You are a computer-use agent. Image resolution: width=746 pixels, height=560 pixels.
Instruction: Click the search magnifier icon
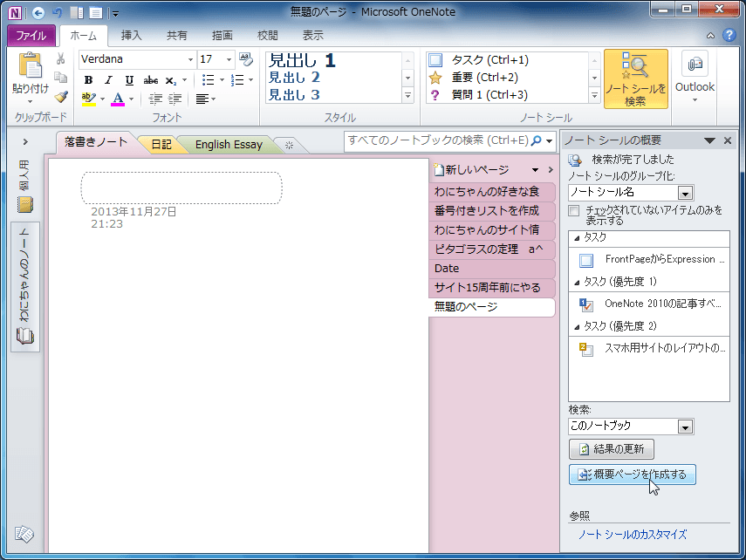tap(537, 140)
